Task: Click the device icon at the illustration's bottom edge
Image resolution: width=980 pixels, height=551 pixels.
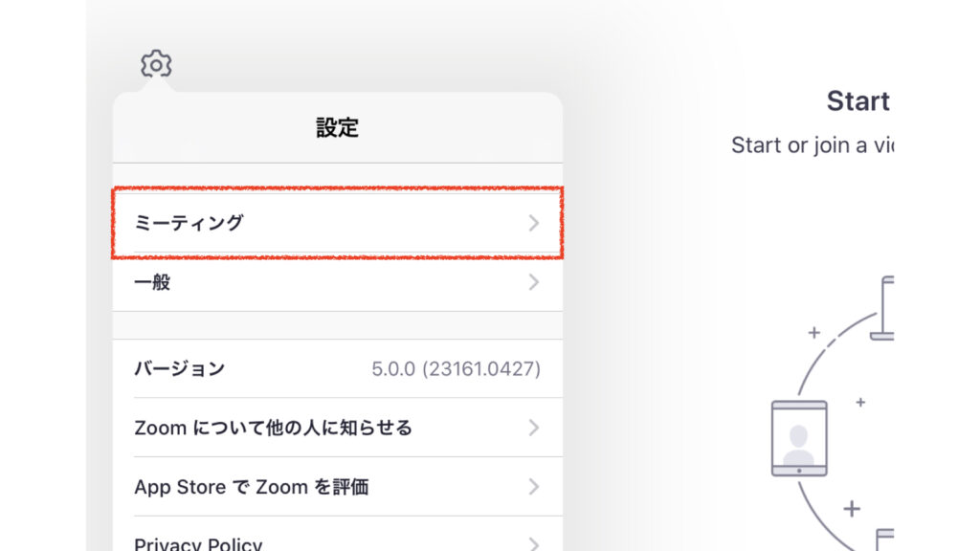Action: (885, 540)
